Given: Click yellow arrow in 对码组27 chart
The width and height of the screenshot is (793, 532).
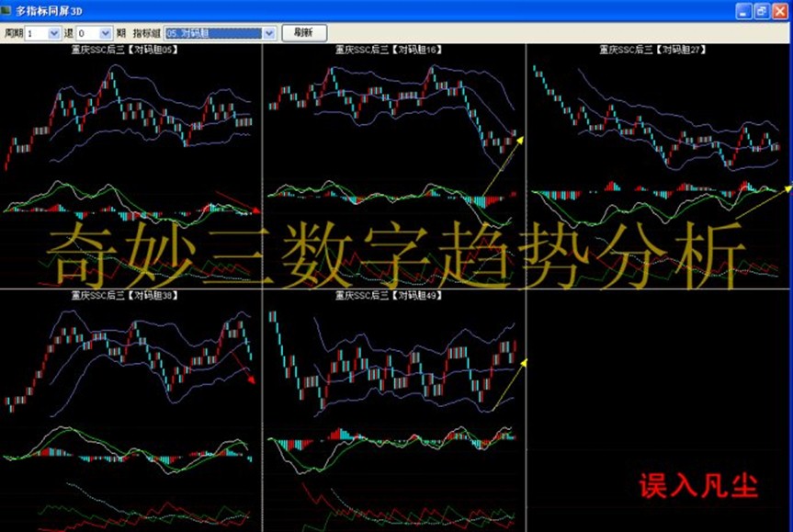Looking at the screenshot, I should pyautogui.click(x=763, y=202).
